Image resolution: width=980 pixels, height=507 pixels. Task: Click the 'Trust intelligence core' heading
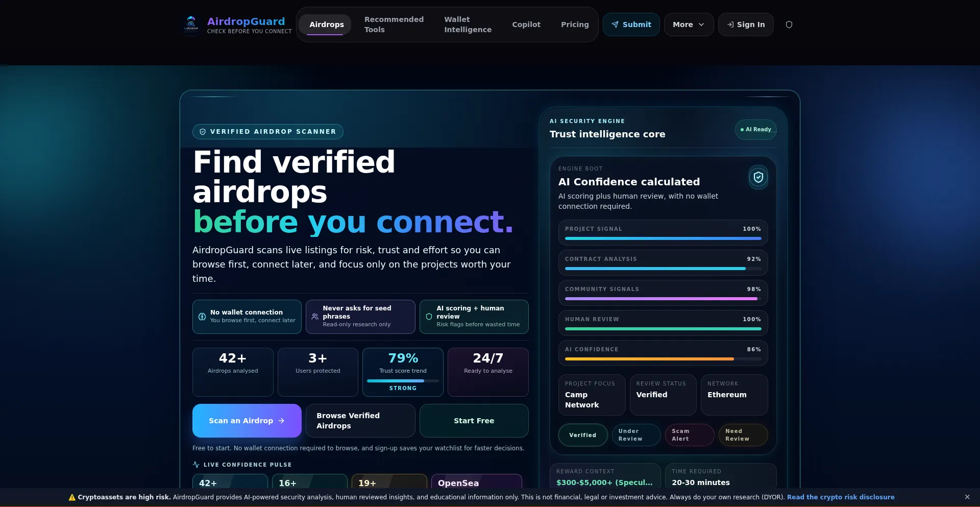[607, 134]
